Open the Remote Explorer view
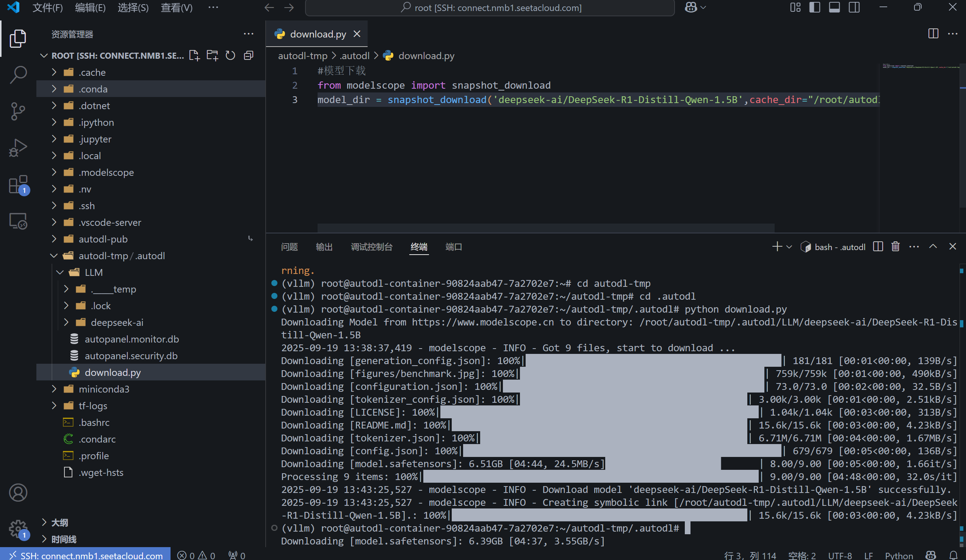This screenshot has width=966, height=560. point(18,221)
